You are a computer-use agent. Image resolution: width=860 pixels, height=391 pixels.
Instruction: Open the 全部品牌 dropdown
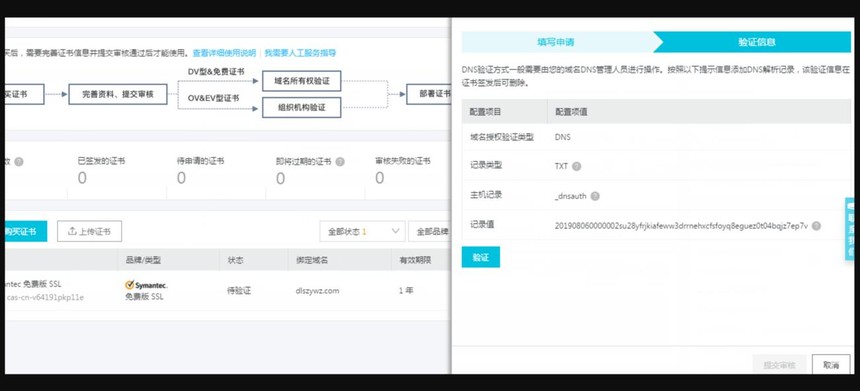pyautogui.click(x=431, y=231)
